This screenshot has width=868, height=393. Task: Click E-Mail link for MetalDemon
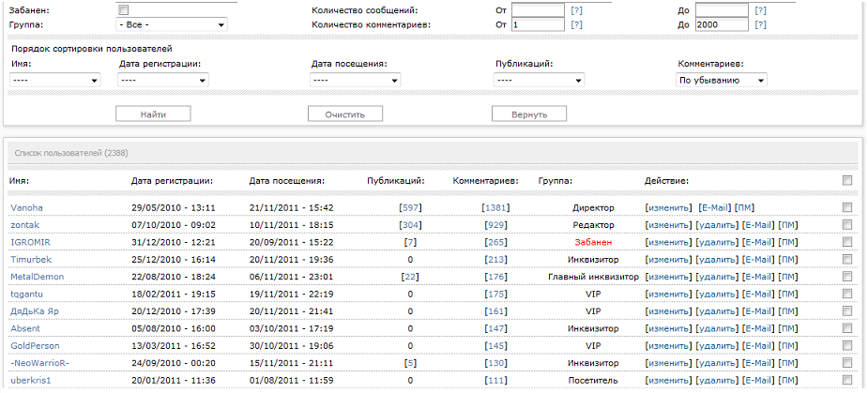point(758,277)
